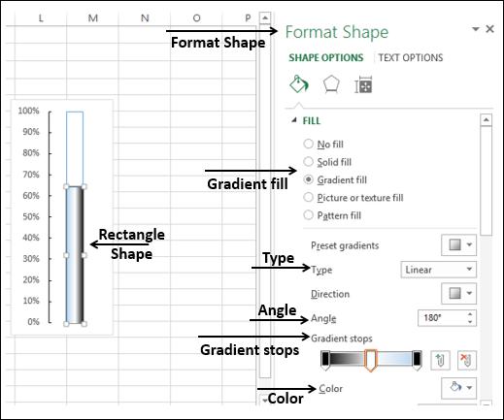Screen dimensions: 504x420
Task: Collapse the FILL section
Action: pos(294,120)
